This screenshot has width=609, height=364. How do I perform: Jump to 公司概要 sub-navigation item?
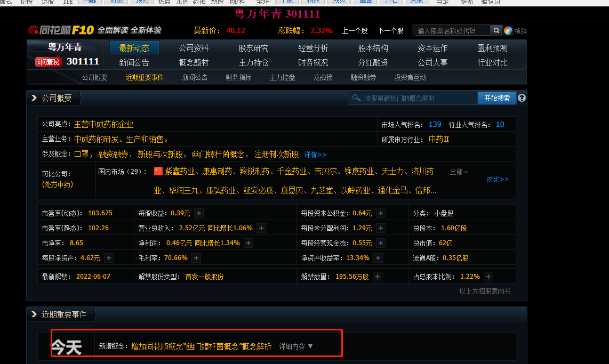point(94,77)
